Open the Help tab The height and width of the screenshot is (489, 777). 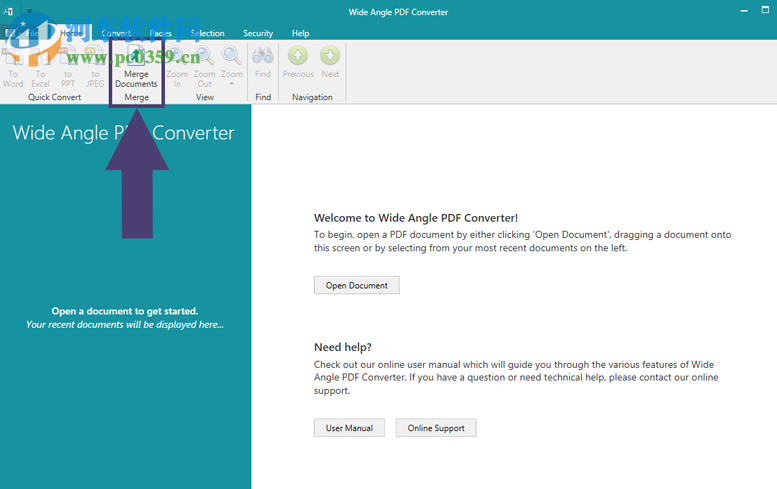300,33
